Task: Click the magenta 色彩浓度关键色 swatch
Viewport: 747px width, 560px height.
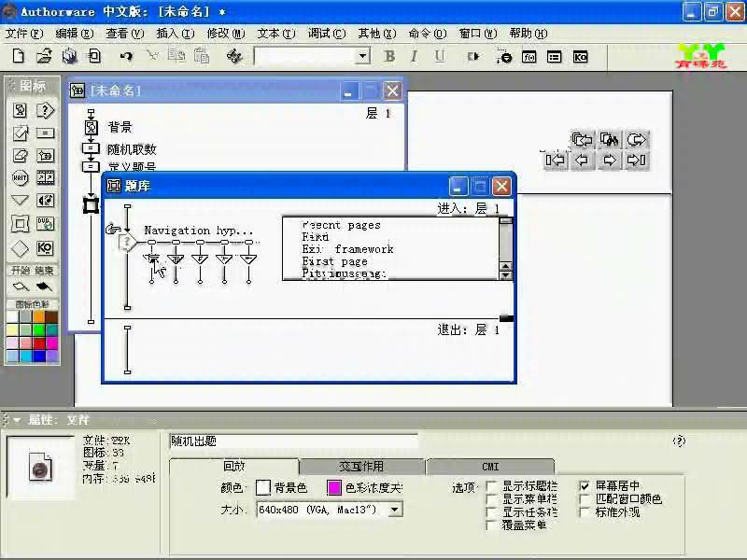Action: click(334, 487)
